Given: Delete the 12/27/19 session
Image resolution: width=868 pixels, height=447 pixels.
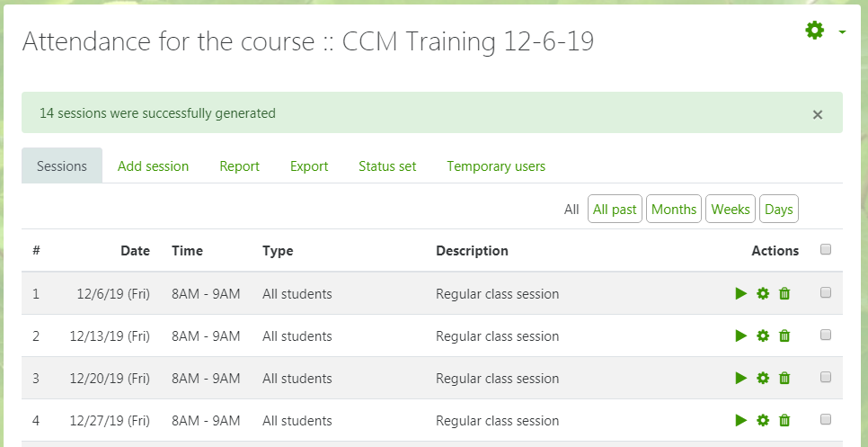Looking at the screenshot, I should (784, 420).
